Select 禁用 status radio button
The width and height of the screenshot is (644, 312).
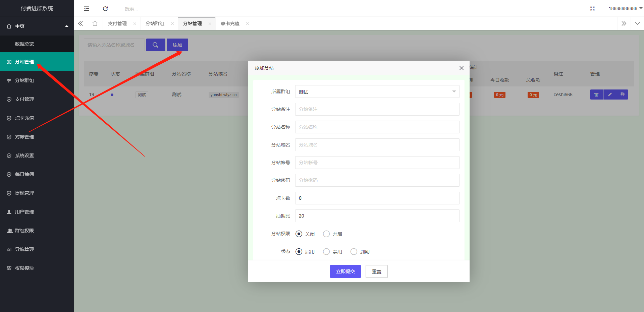tap(326, 252)
